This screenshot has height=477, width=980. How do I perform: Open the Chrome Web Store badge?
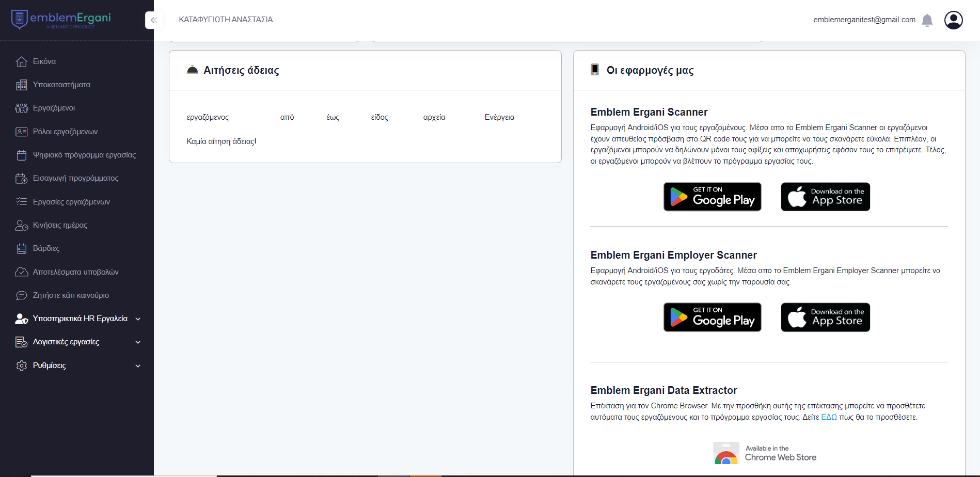pos(765,453)
